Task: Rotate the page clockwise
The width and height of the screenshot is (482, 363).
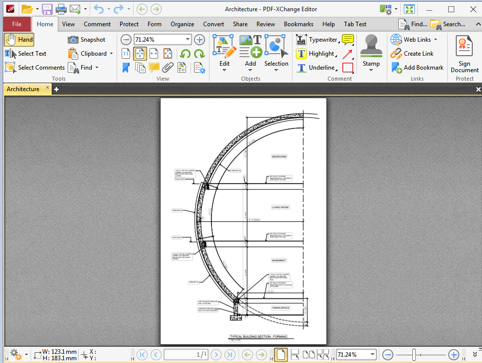Action: 199,54
